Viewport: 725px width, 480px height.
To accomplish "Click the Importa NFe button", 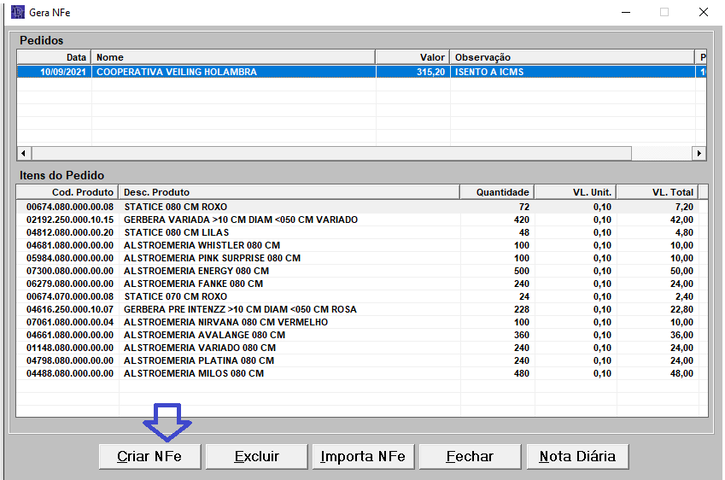I will [362, 456].
